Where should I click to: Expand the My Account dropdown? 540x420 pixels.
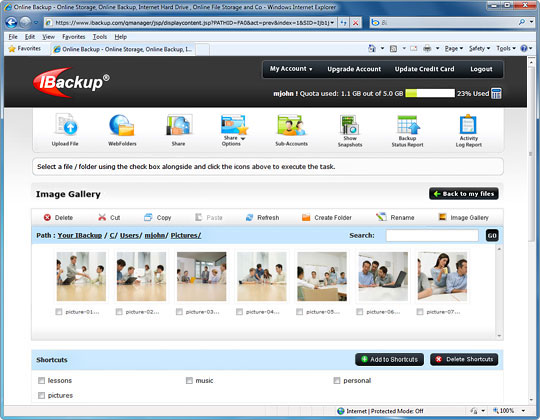pos(291,69)
